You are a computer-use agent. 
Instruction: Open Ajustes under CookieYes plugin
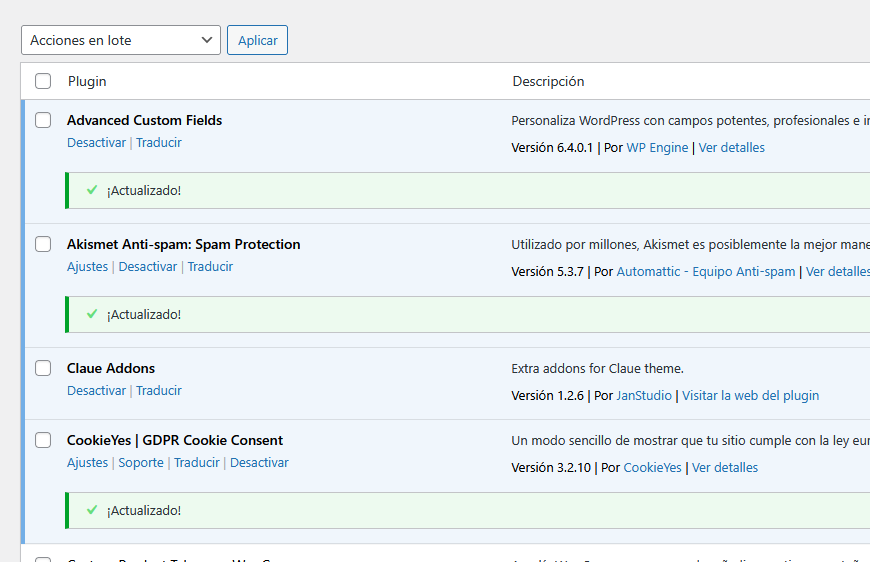[x=87, y=463]
